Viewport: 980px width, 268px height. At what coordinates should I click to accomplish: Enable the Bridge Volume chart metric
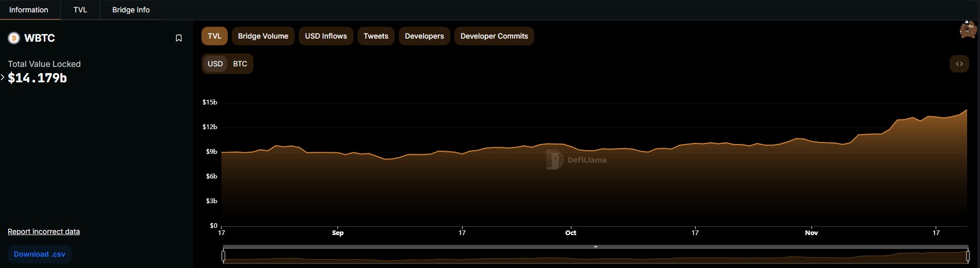click(263, 36)
